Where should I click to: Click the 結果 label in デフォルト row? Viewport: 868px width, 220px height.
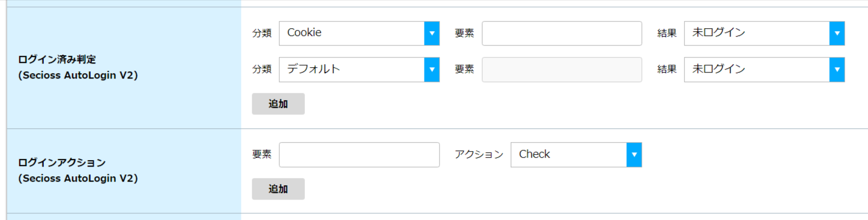pos(668,70)
